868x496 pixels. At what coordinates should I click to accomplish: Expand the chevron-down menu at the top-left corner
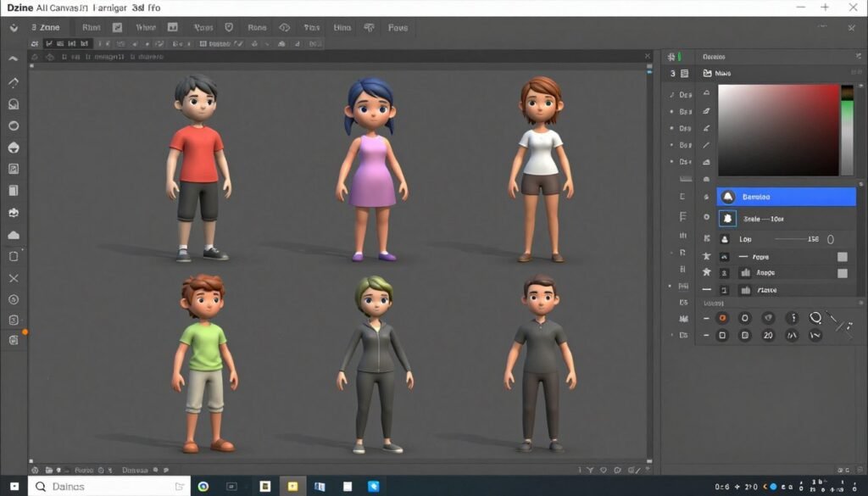click(x=14, y=28)
